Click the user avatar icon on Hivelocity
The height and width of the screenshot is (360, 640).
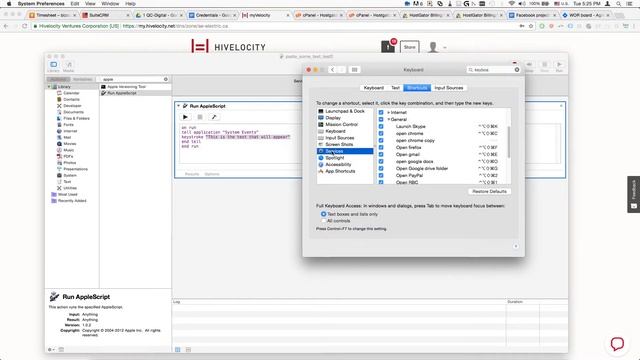(x=433, y=47)
